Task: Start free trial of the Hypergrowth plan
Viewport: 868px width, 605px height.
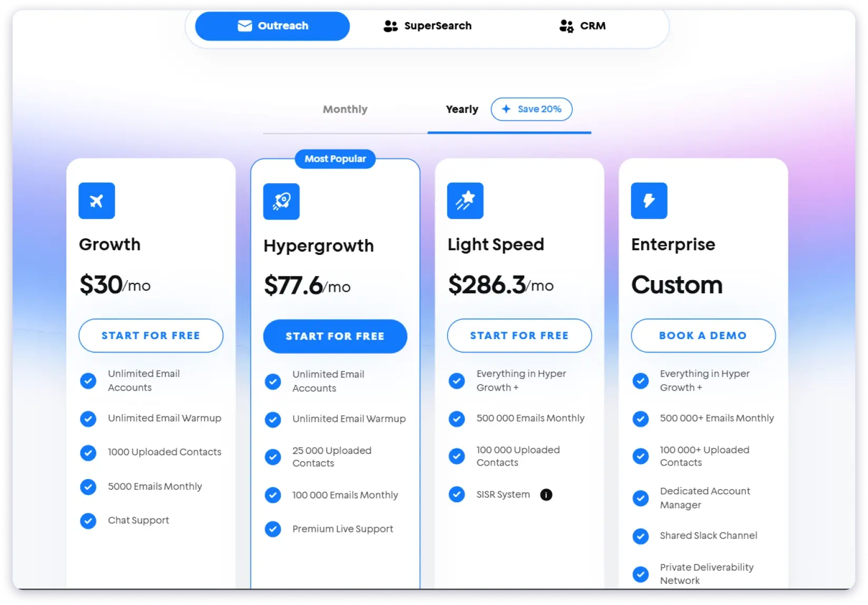Action: click(335, 336)
